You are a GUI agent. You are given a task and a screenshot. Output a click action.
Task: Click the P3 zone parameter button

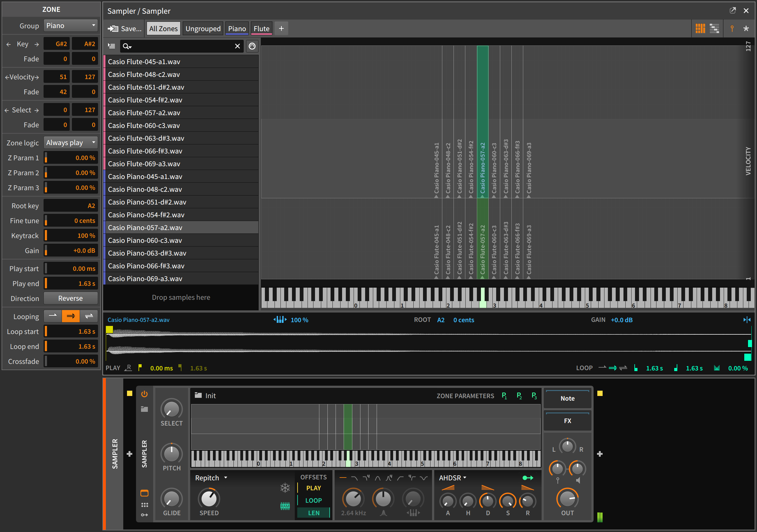pos(534,395)
